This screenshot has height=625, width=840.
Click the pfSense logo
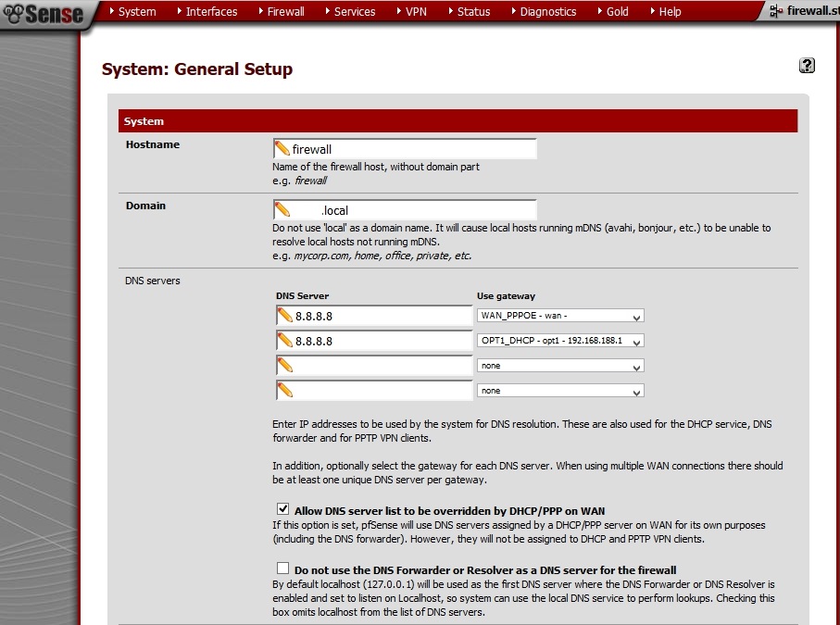(43, 14)
